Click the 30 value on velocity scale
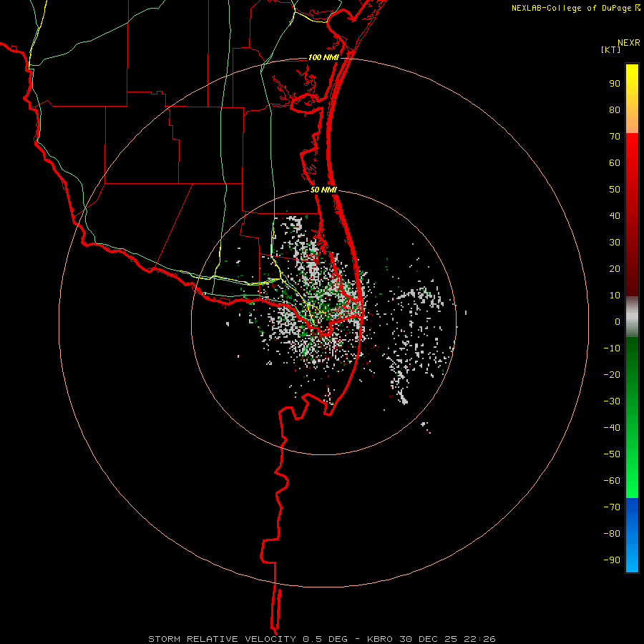The image size is (644, 644). coord(615,243)
